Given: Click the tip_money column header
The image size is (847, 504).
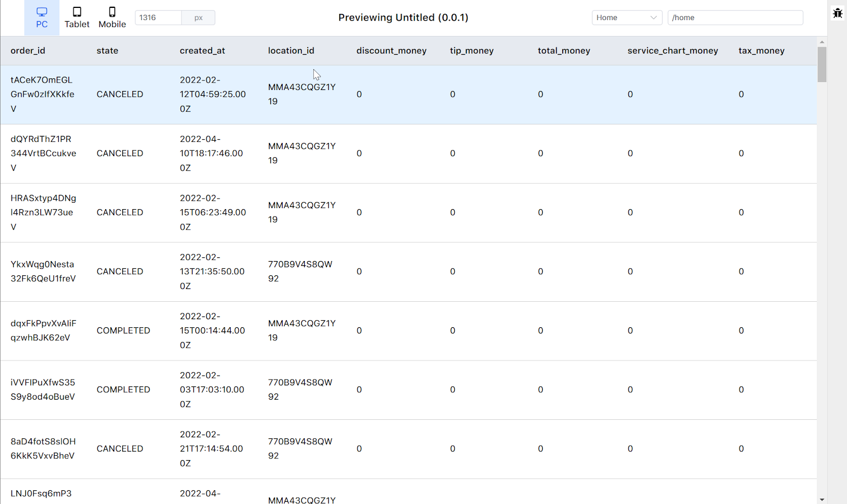Looking at the screenshot, I should pos(472,51).
